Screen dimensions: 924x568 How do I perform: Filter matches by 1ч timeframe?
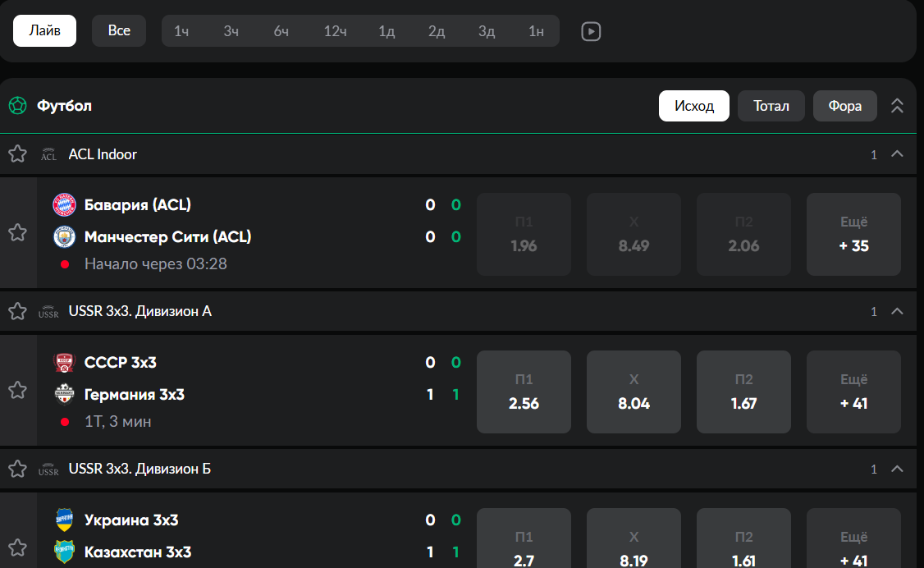click(x=181, y=31)
